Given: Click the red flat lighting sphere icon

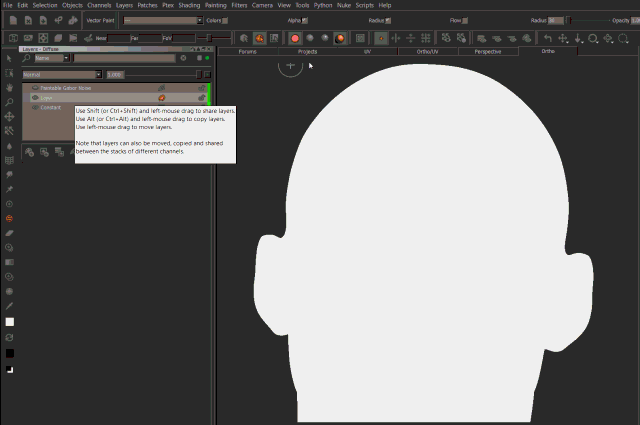Looking at the screenshot, I should (x=295, y=38).
